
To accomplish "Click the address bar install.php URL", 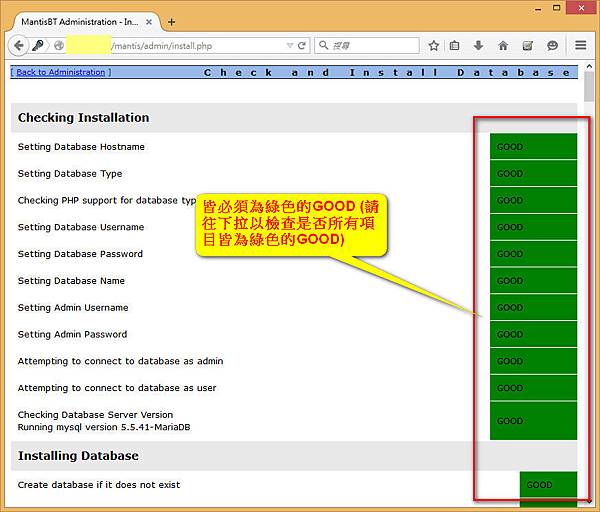I will (161, 46).
